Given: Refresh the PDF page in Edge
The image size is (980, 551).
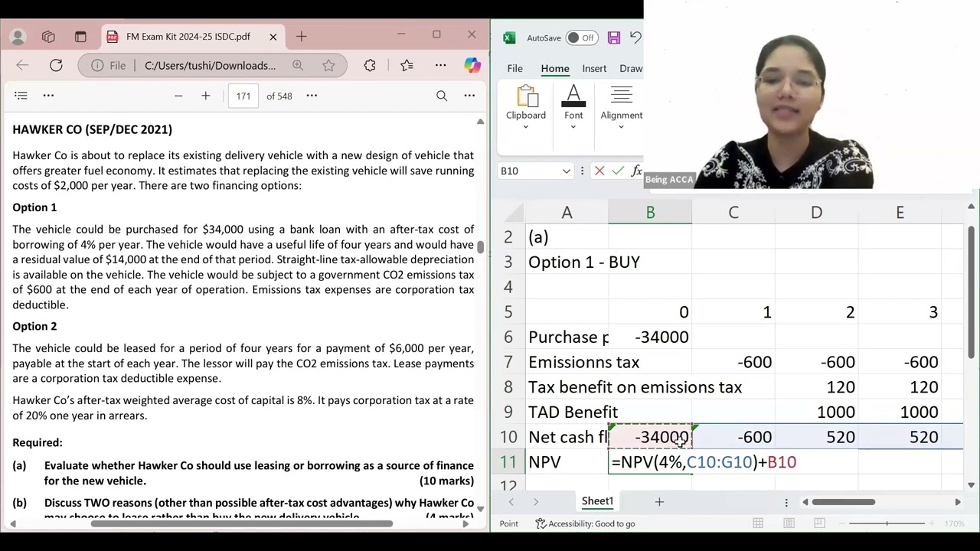Looking at the screenshot, I should pyautogui.click(x=56, y=66).
